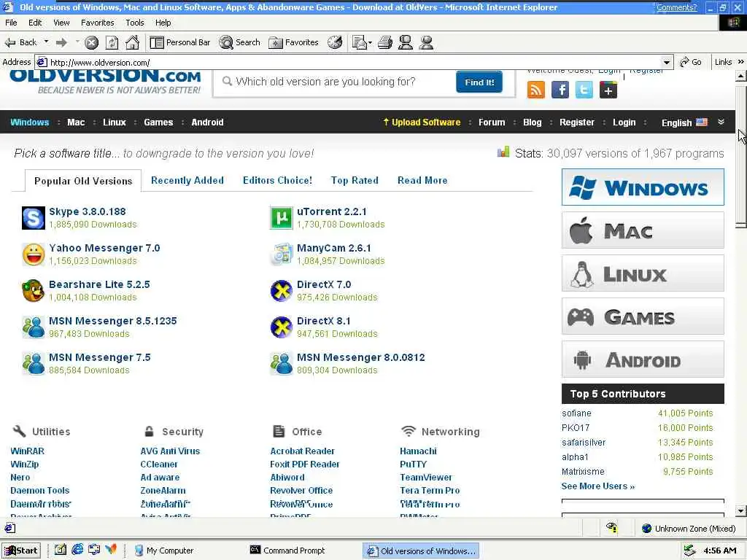747x560 pixels.
Task: Select Mac in the navigation bar
Action: 76,122
